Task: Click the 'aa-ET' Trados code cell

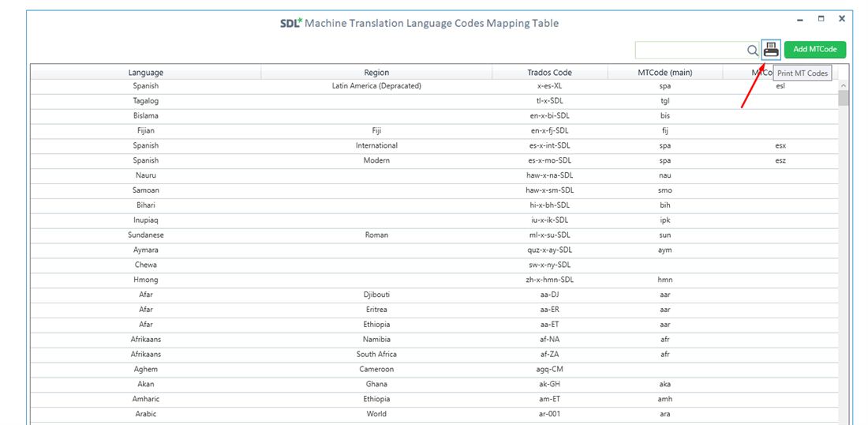Action: pyautogui.click(x=550, y=324)
